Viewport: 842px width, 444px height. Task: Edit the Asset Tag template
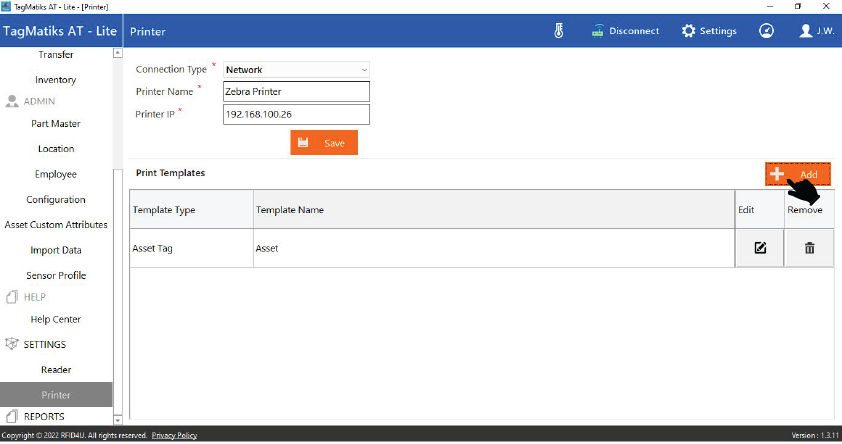760,248
